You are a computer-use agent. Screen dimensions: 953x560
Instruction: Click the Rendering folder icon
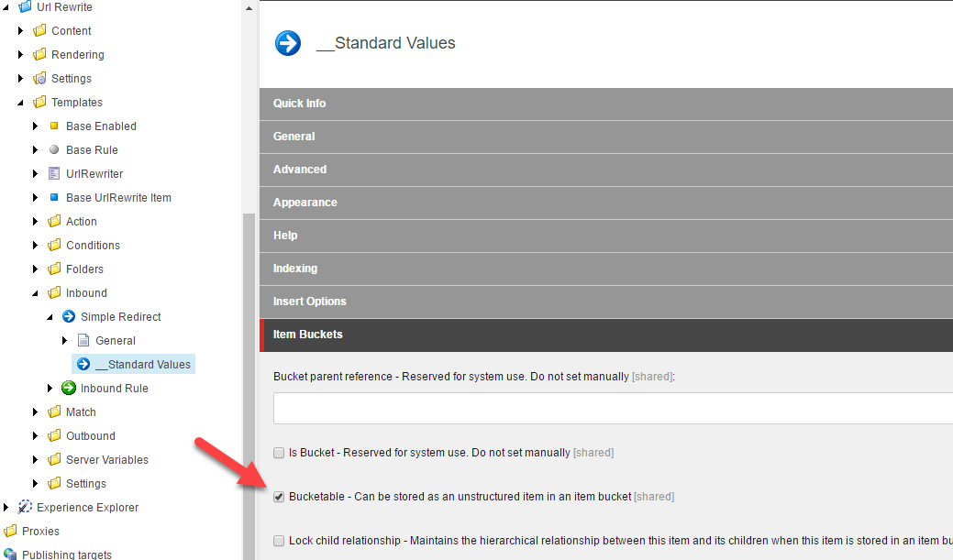pos(39,54)
